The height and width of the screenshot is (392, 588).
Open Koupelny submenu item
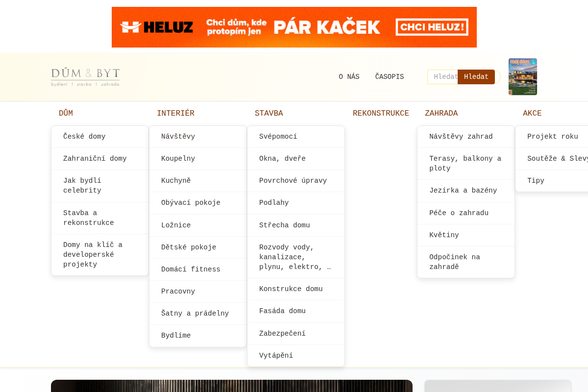click(x=198, y=159)
